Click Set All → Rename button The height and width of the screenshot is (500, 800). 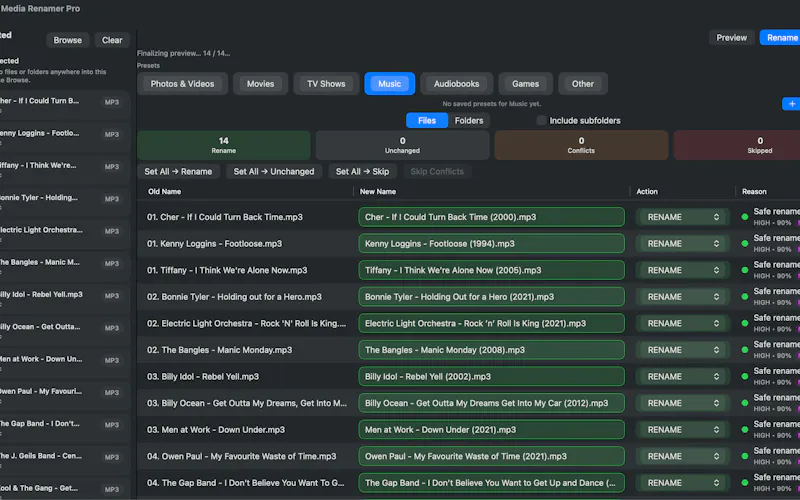(x=178, y=171)
